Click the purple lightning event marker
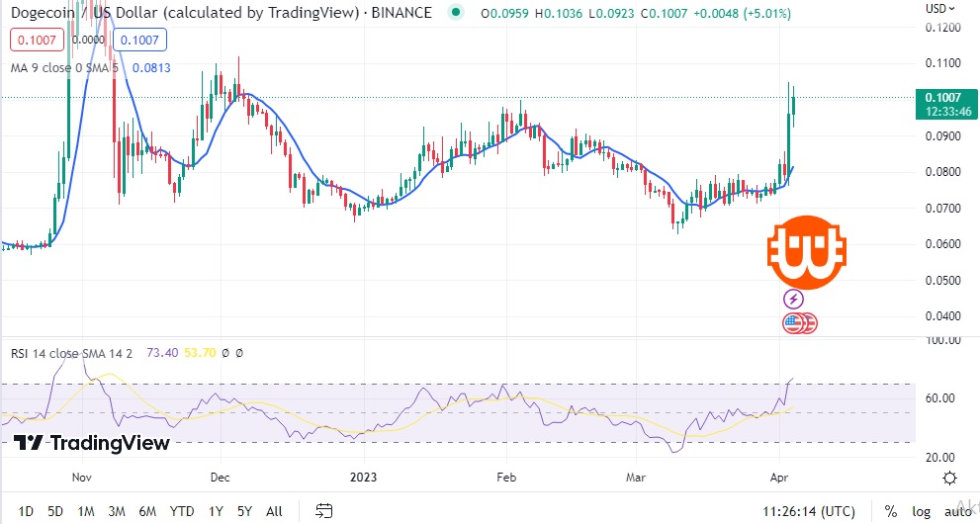Image resolution: width=980 pixels, height=524 pixels. point(793,300)
